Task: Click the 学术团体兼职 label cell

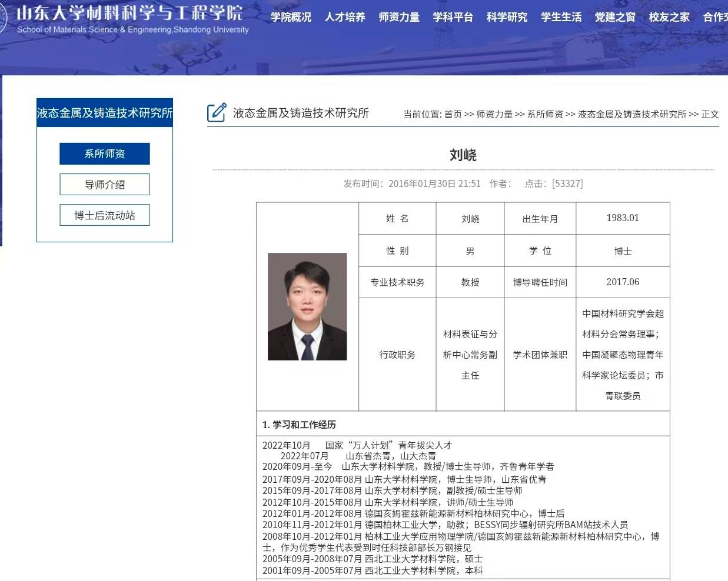Action: click(540, 355)
